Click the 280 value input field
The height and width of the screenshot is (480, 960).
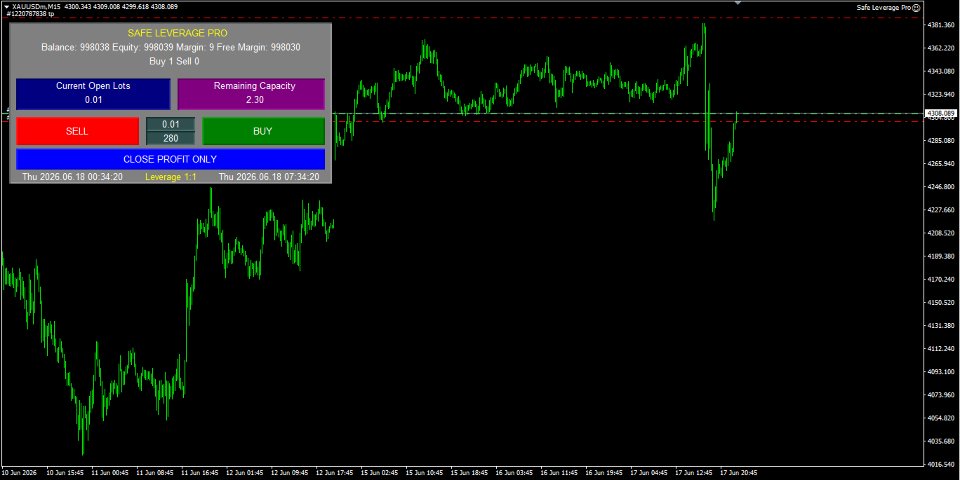(x=171, y=138)
